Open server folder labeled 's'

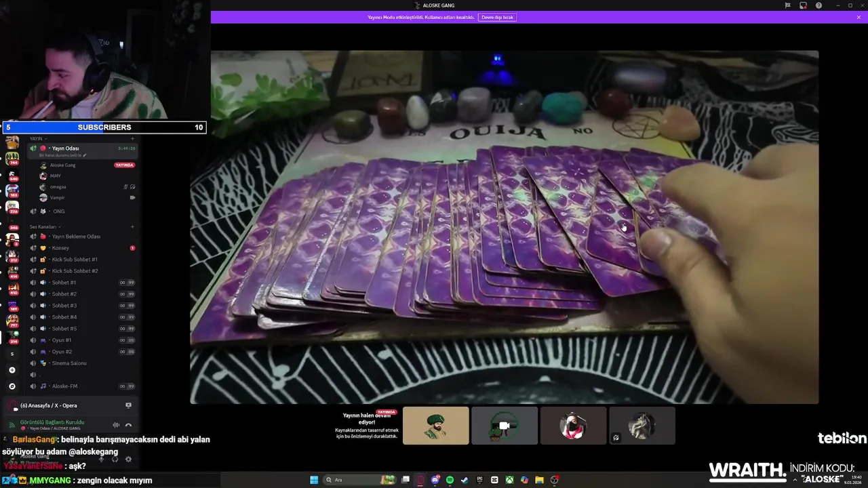[x=12, y=354]
